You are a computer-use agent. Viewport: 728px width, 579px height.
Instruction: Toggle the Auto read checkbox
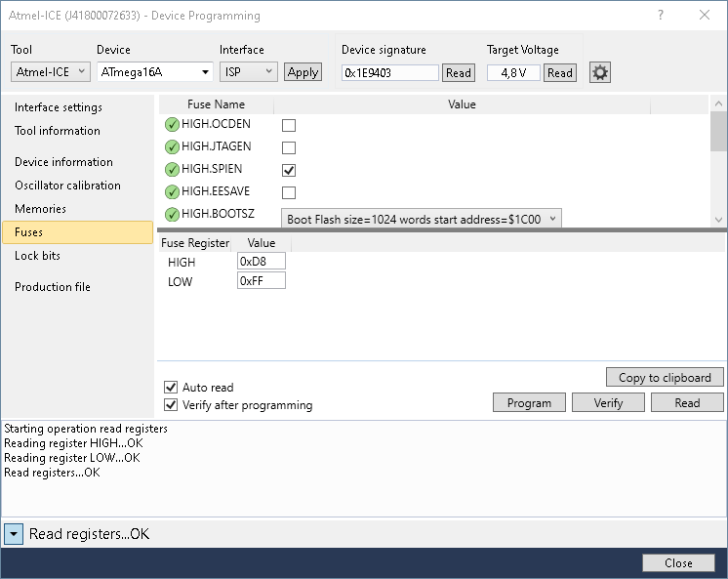pos(172,388)
